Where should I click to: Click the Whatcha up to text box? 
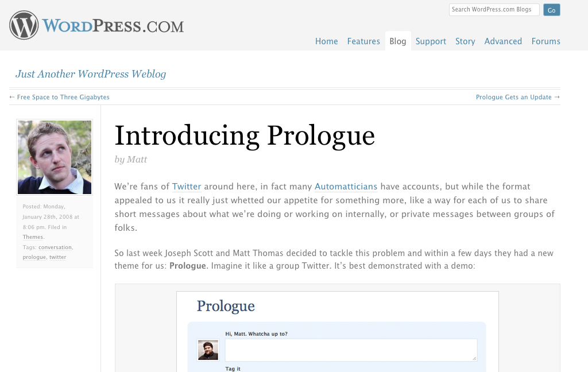351,350
